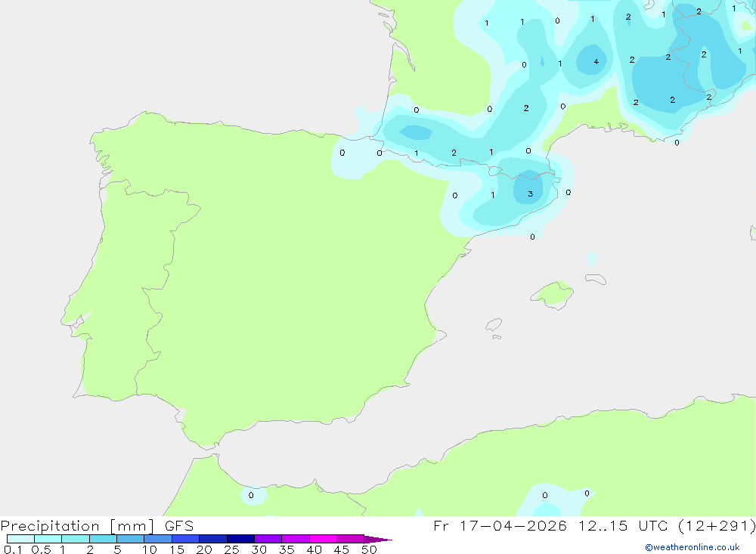Pick the 15–20 mm legend swatch
This screenshot has width=756, height=554.
coord(186,539)
